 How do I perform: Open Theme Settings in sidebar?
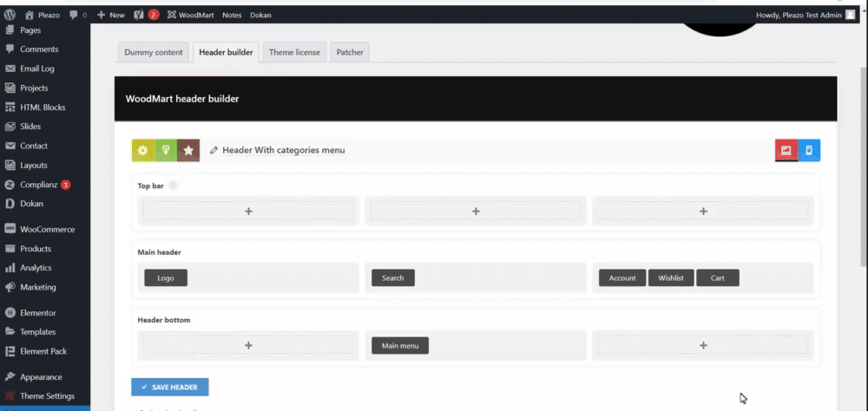point(45,396)
